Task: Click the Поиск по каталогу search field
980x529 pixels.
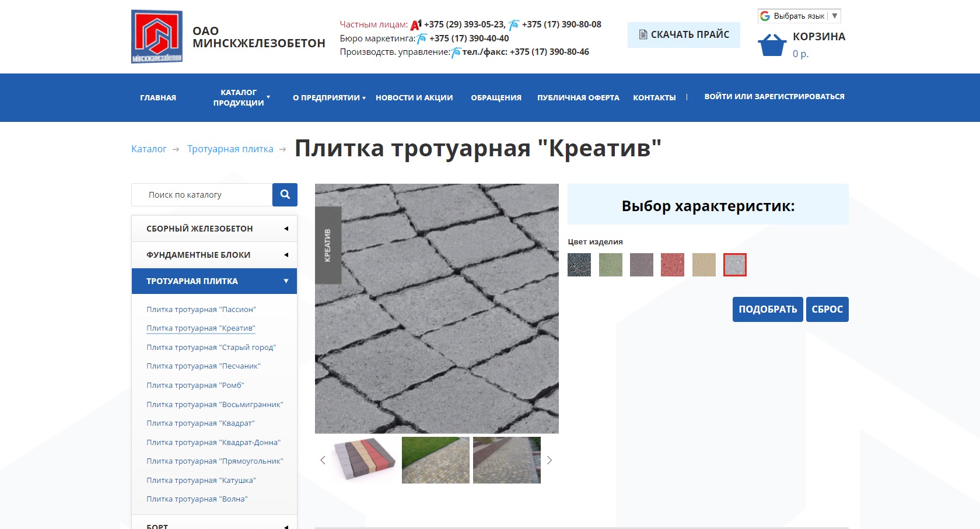Action: click(x=202, y=195)
